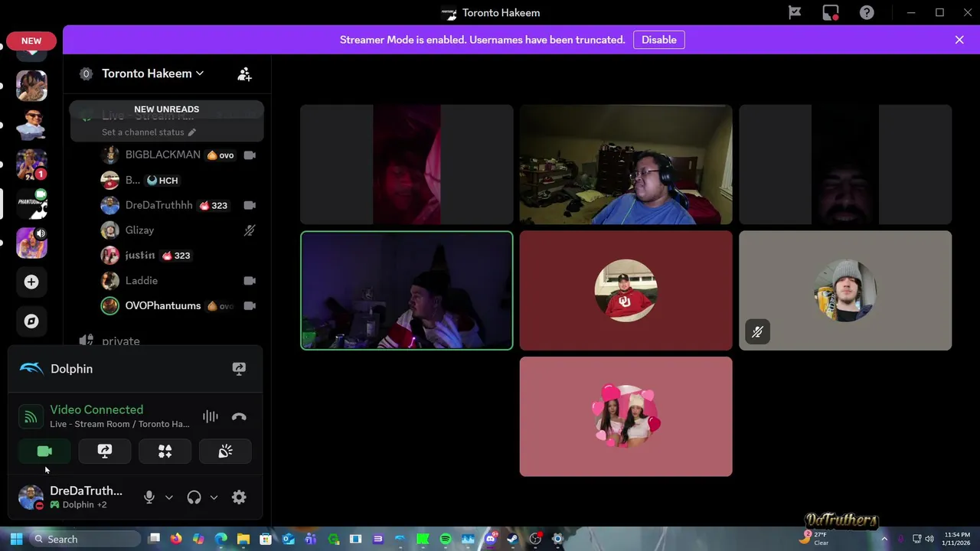Open the Phantuums server with video badge
The image size is (980, 551).
pos(31,204)
